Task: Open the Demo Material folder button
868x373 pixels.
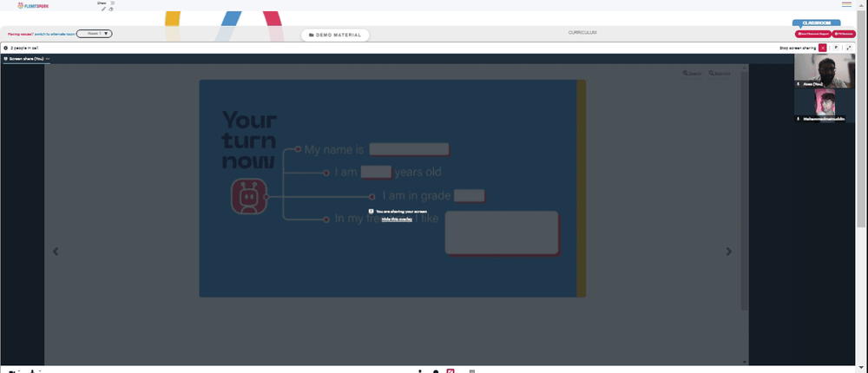Action: 335,35
